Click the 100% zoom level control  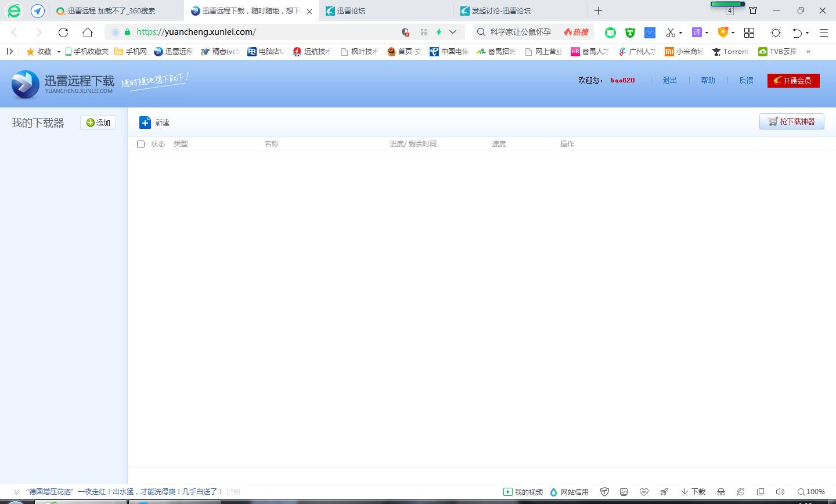[x=811, y=492]
